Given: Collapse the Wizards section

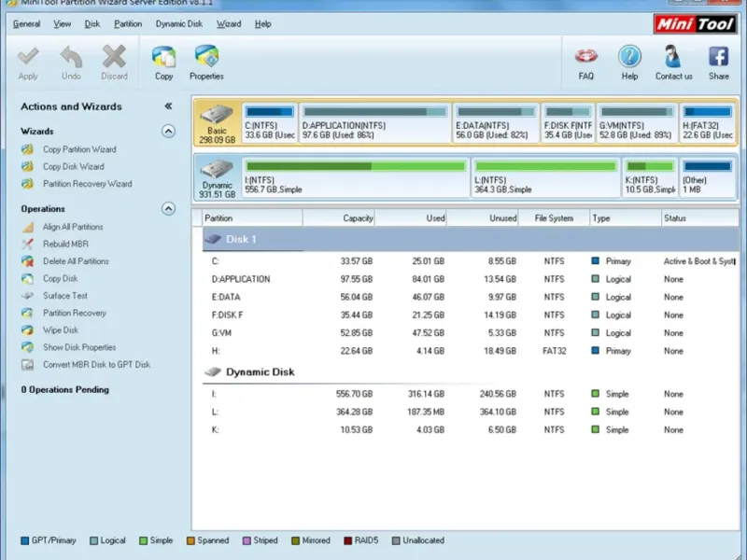Looking at the screenshot, I should click(168, 132).
